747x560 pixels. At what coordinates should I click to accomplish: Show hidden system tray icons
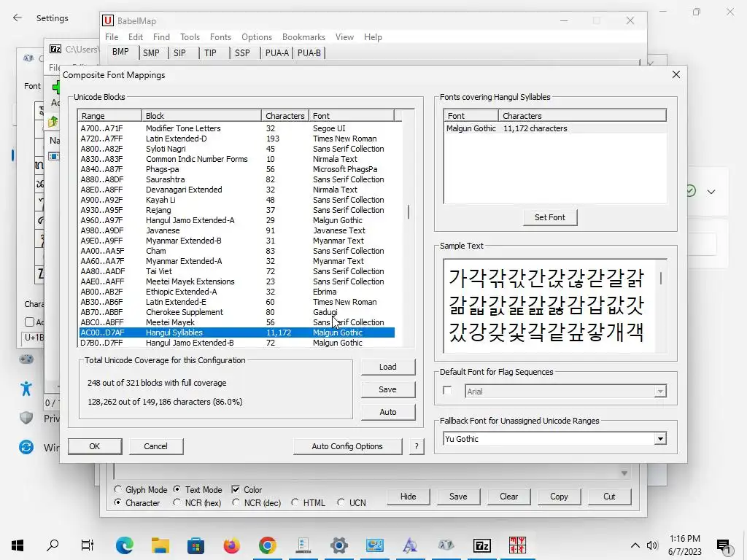pyautogui.click(x=635, y=545)
